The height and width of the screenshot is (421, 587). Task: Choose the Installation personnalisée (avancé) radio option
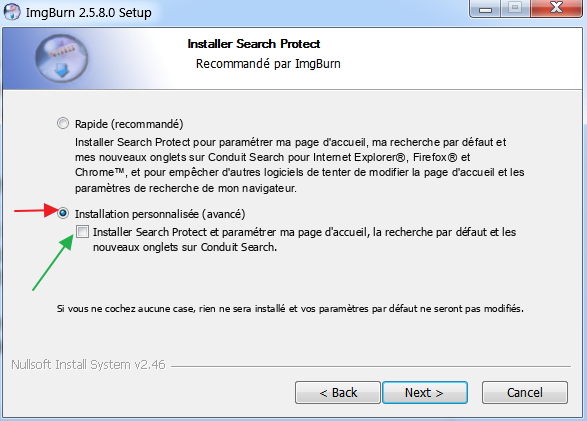point(63,213)
